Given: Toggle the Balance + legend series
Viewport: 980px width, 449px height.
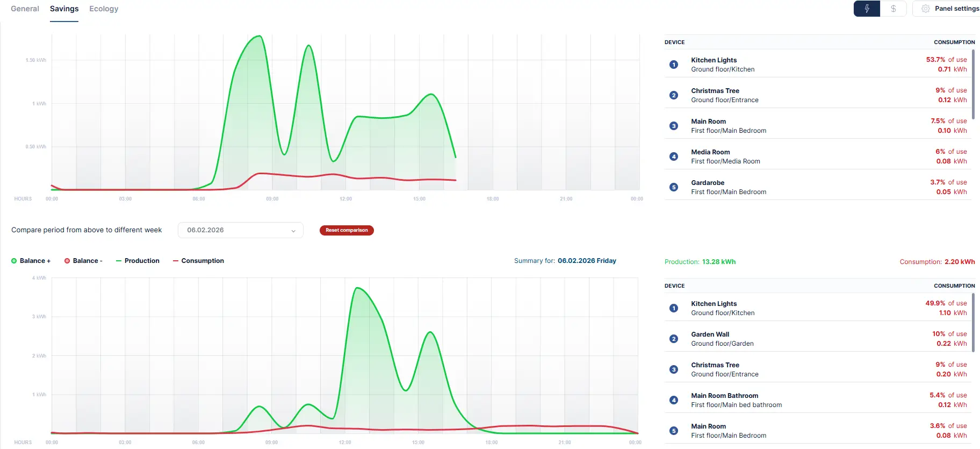Looking at the screenshot, I should [x=31, y=261].
